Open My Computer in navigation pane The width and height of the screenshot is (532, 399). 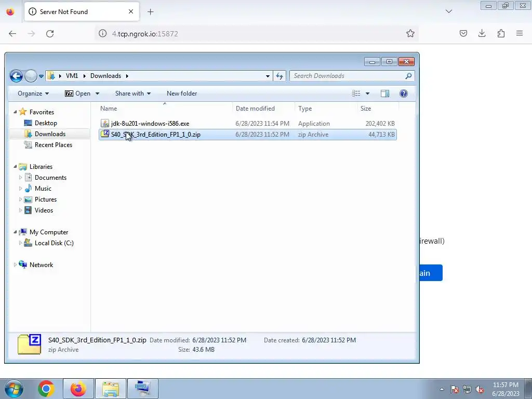(48, 232)
